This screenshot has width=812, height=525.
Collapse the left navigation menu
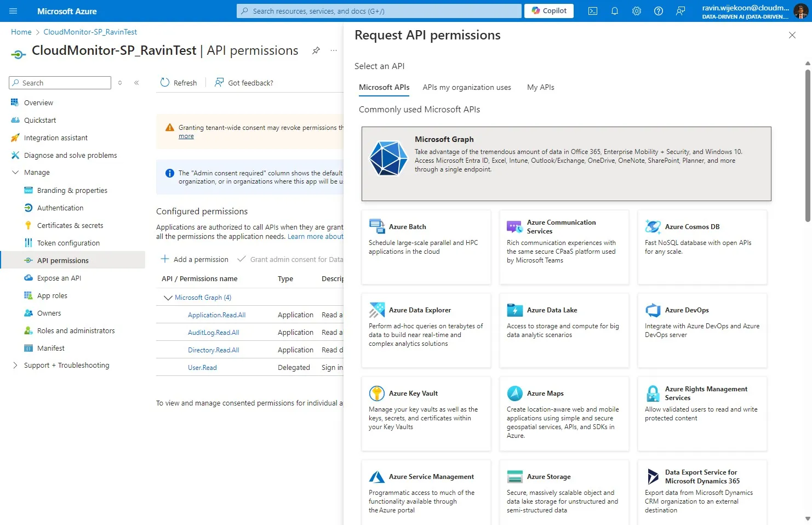136,83
